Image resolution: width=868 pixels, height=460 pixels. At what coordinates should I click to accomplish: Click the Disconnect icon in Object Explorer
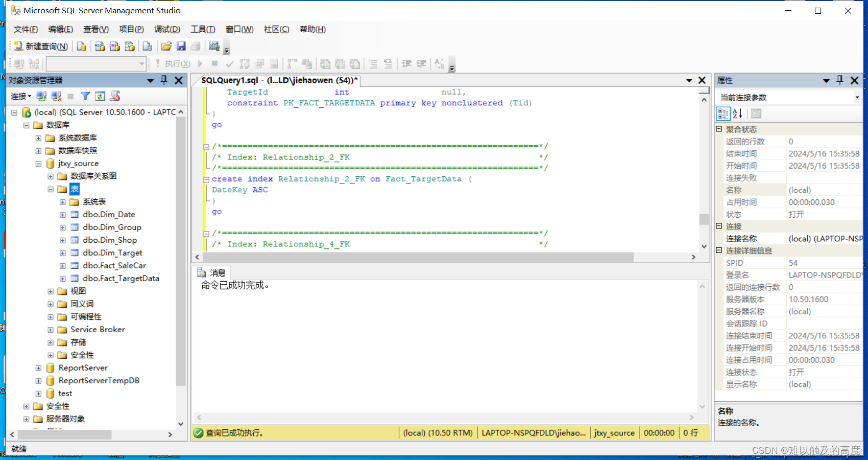tap(57, 96)
